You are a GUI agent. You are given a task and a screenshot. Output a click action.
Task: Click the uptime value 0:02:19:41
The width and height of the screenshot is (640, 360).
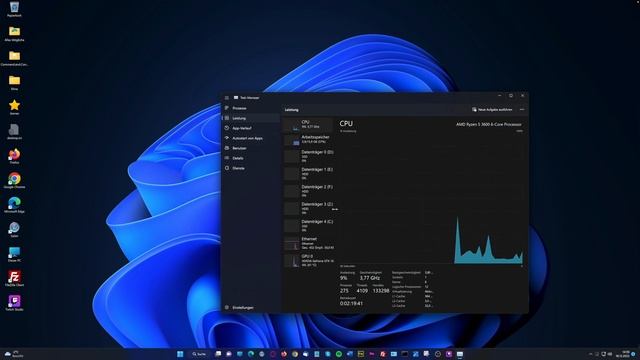(351, 304)
